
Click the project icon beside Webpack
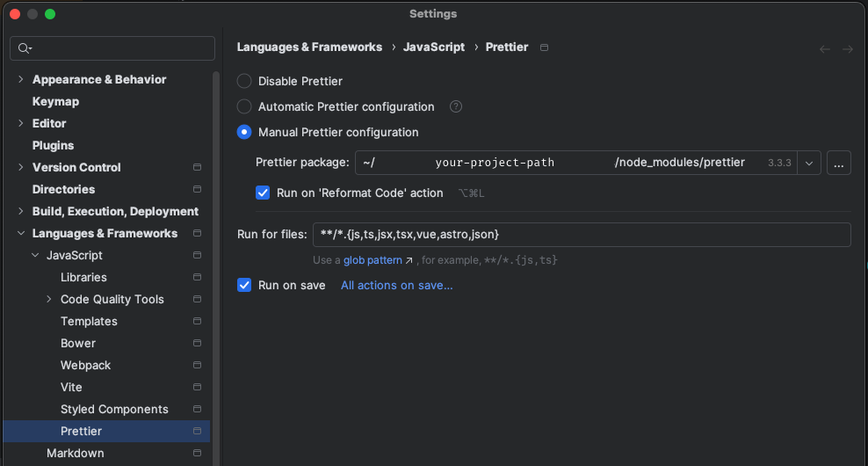click(x=197, y=365)
